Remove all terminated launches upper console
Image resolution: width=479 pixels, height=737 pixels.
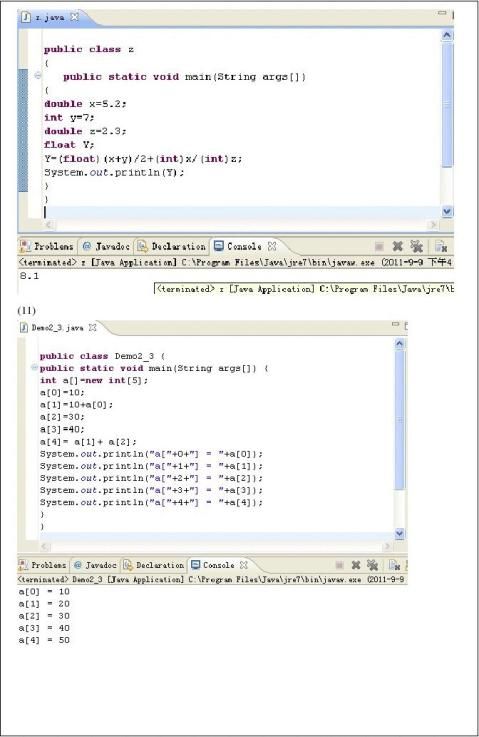click(x=416, y=246)
